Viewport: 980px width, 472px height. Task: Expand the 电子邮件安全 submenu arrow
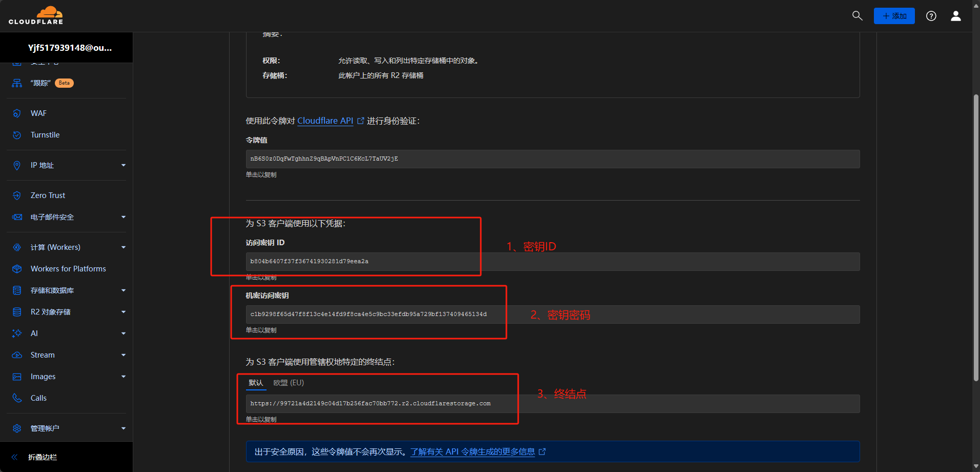tap(124, 217)
